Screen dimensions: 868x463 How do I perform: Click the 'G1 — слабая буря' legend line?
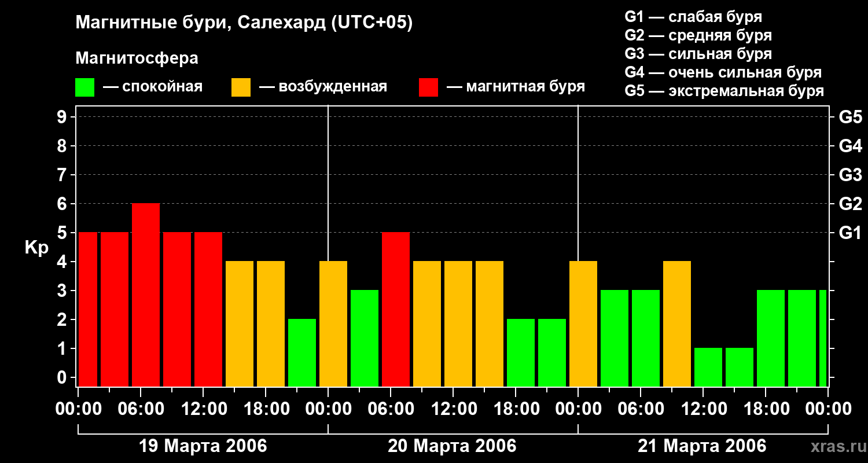693,17
